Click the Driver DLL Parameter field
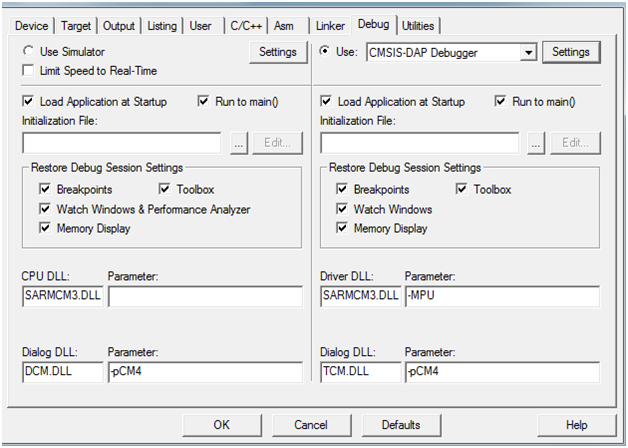The image size is (628, 448). click(501, 296)
